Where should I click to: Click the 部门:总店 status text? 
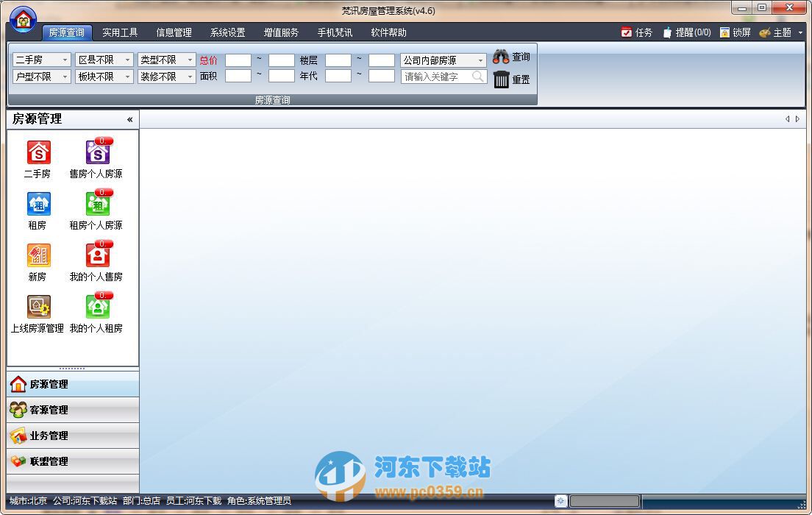pos(141,500)
